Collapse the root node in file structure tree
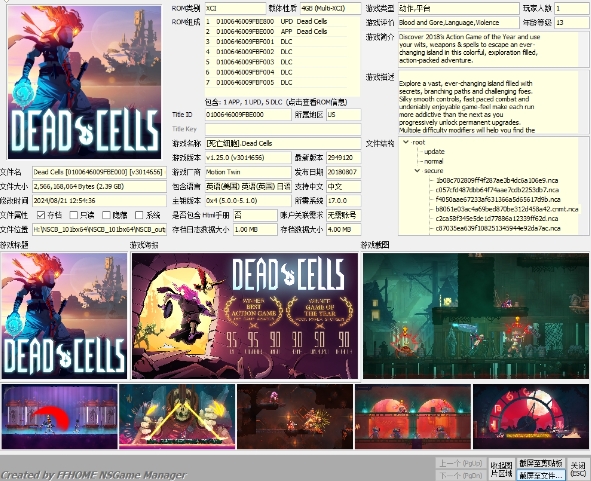 pyautogui.click(x=406, y=142)
